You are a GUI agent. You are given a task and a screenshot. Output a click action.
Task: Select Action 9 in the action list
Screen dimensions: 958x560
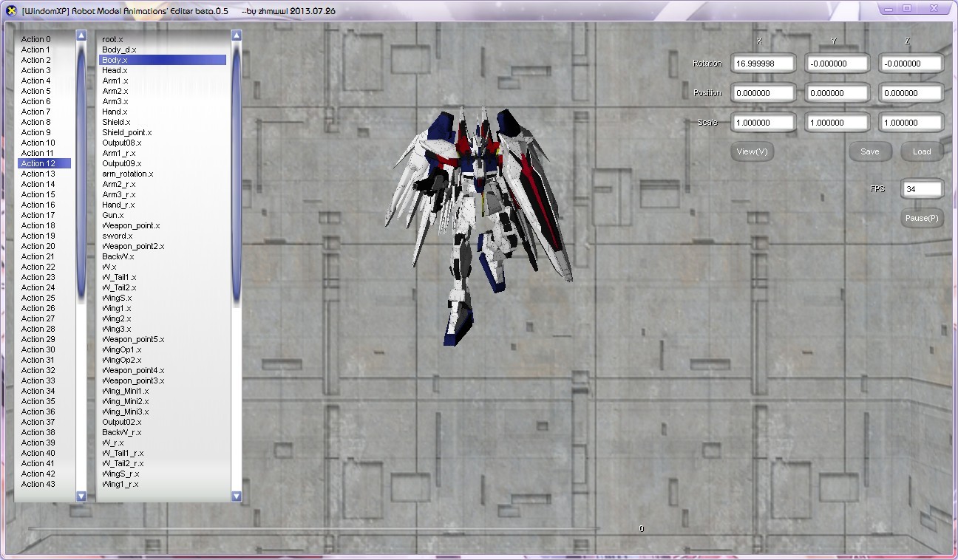click(x=44, y=132)
